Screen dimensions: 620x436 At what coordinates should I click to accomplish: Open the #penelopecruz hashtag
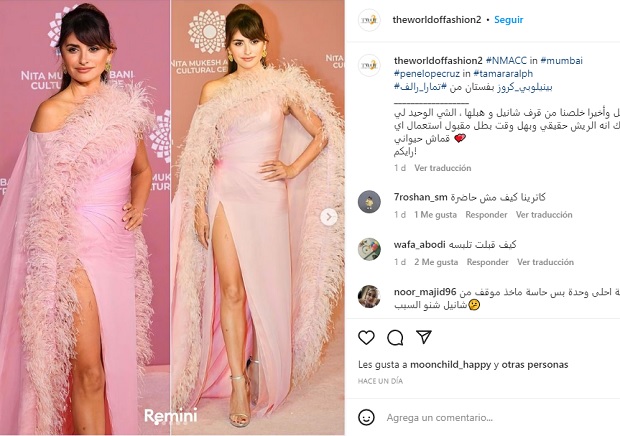point(427,74)
